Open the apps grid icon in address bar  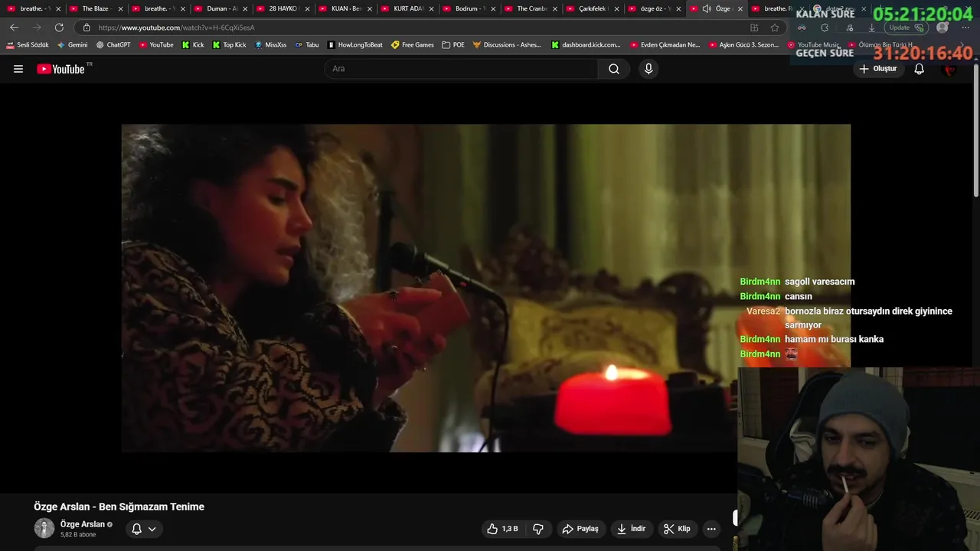754,28
